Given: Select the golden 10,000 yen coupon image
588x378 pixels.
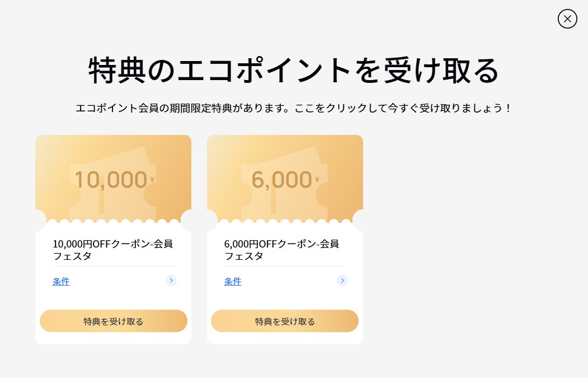Looking at the screenshot, I should coord(113,179).
